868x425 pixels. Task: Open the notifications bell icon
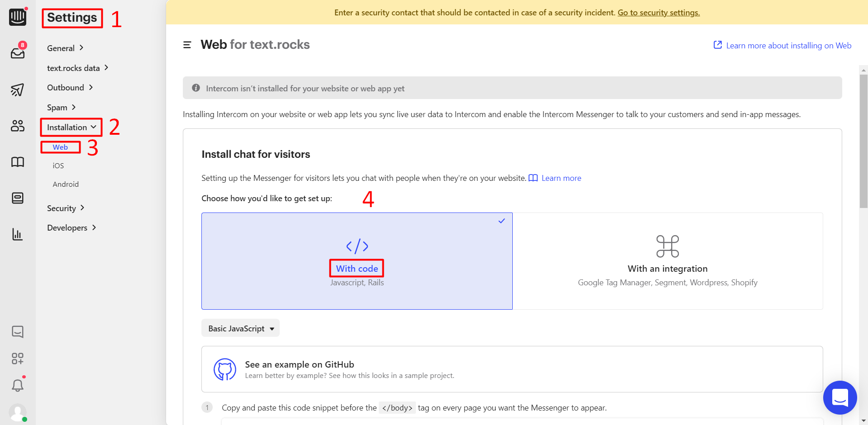tap(18, 385)
